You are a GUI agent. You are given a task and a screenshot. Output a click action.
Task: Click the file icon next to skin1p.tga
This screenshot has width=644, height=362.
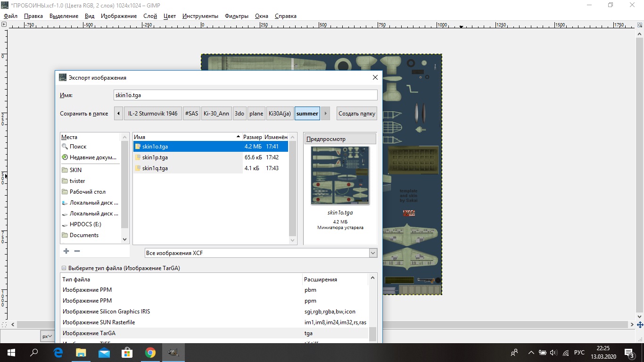(x=138, y=157)
